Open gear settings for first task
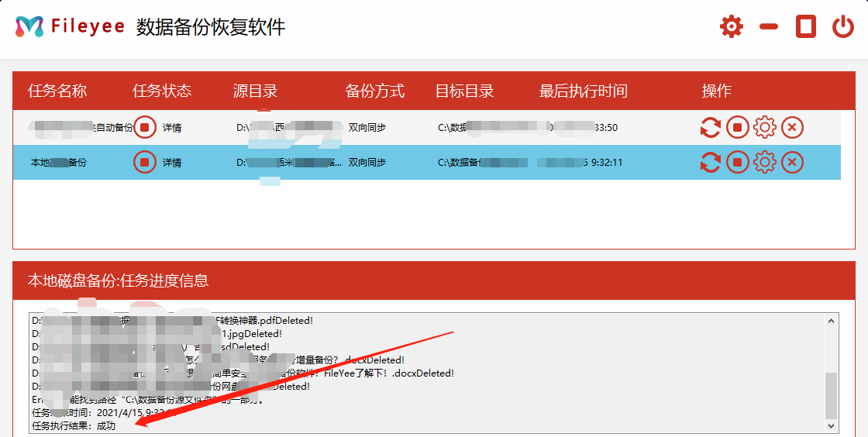This screenshot has height=437, width=868. [x=765, y=127]
